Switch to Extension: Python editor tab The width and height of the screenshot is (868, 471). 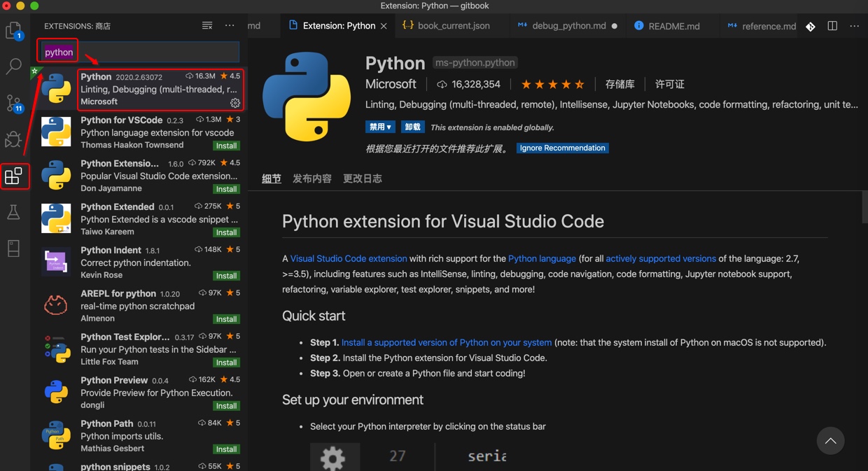click(x=338, y=26)
